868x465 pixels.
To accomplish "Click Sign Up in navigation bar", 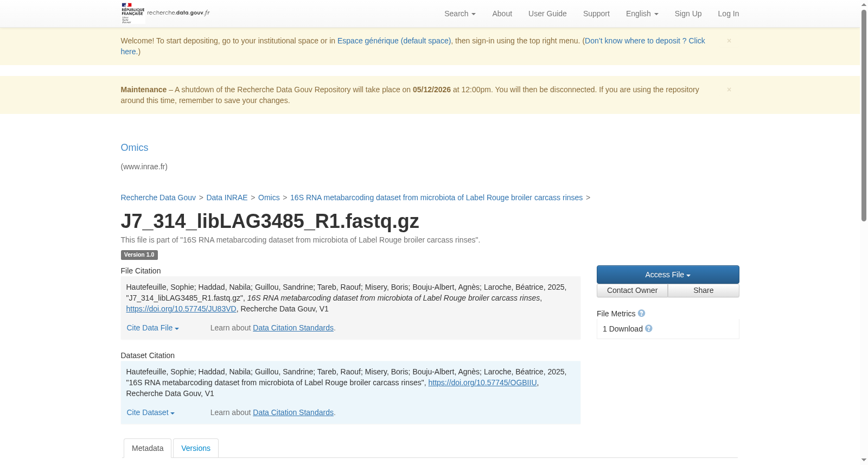I will pyautogui.click(x=688, y=14).
